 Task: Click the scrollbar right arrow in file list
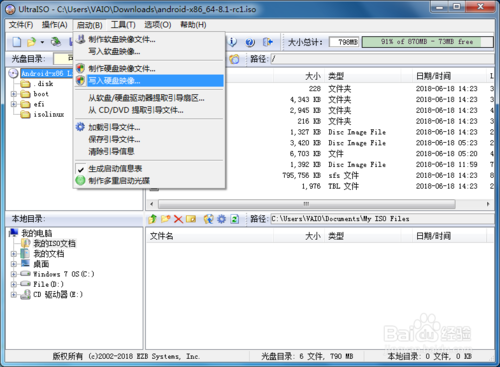tap(488, 204)
